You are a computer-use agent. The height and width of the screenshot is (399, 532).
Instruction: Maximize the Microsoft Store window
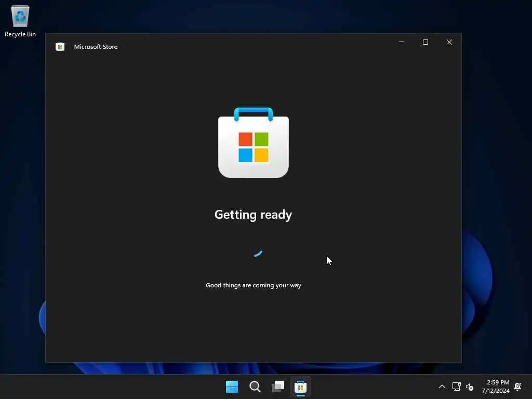[x=425, y=42]
